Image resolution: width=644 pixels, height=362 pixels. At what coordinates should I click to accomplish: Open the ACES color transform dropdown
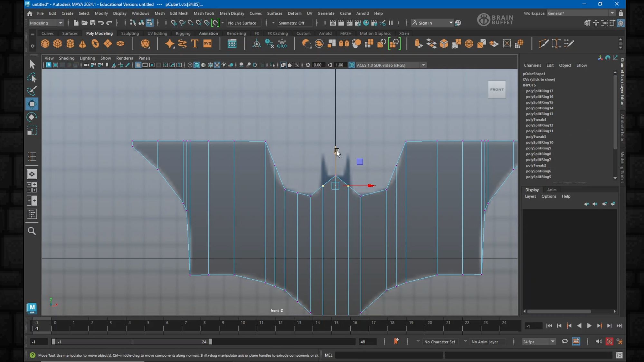[x=423, y=65]
